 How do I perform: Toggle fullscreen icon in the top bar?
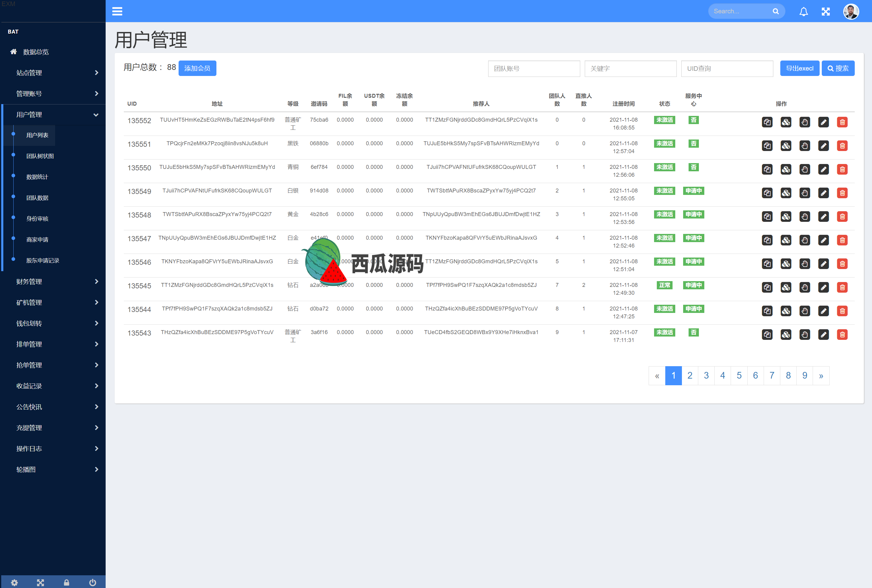825,11
